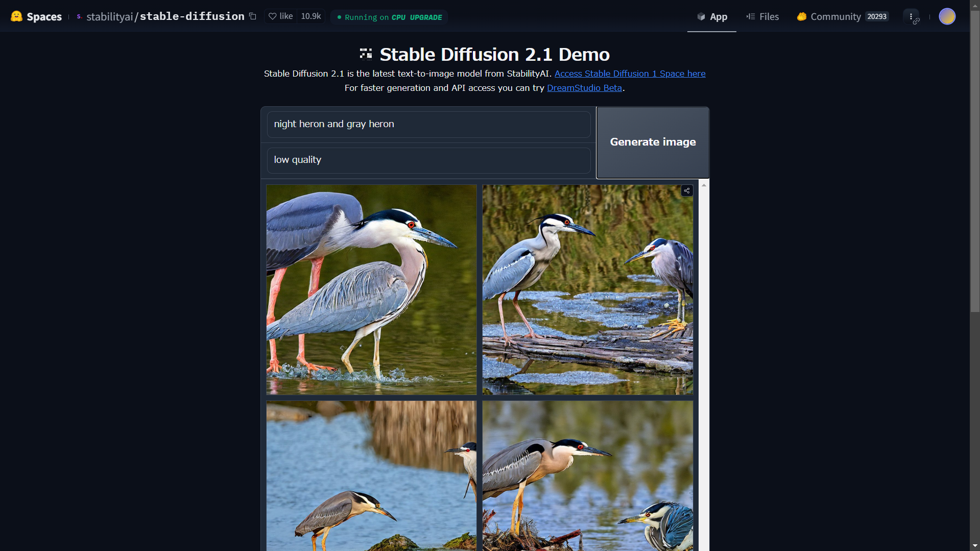Open the DreamStudio Beta link
The image size is (980, 551).
[x=584, y=88]
